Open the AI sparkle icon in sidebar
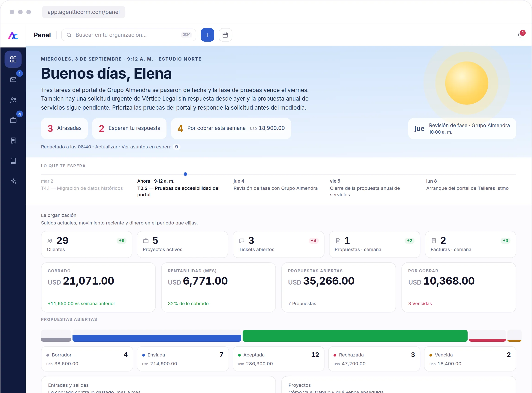 (x=13, y=181)
